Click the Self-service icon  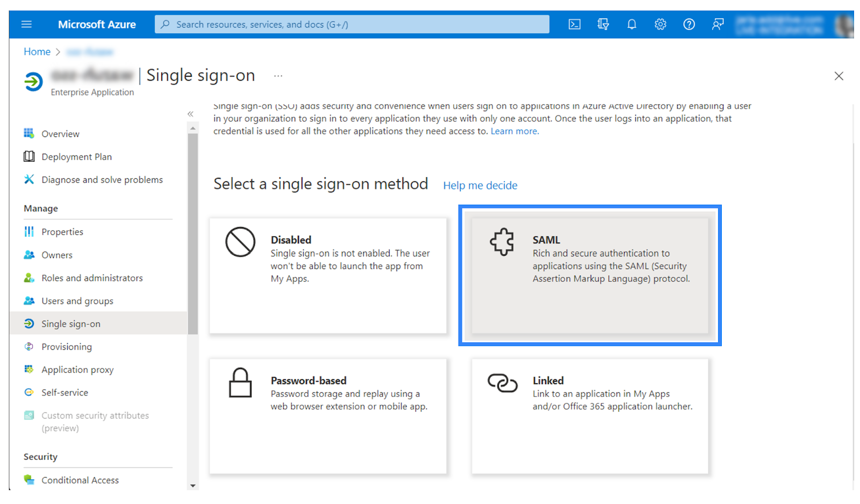click(29, 392)
